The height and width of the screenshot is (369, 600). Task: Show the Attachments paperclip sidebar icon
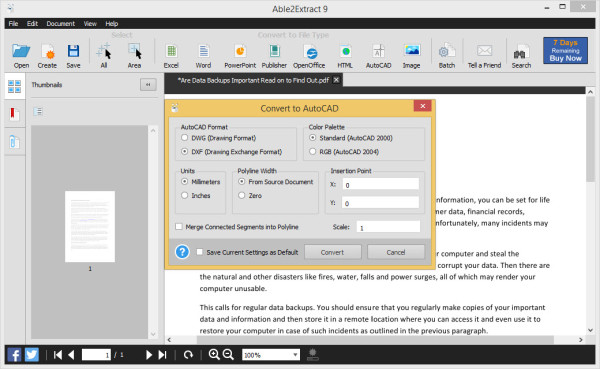click(14, 142)
